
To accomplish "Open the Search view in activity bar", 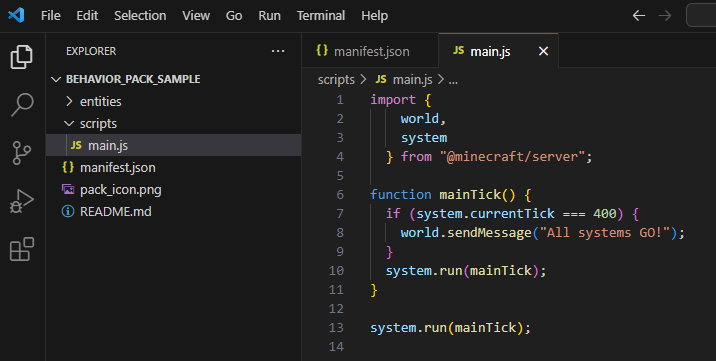I will pos(22,105).
